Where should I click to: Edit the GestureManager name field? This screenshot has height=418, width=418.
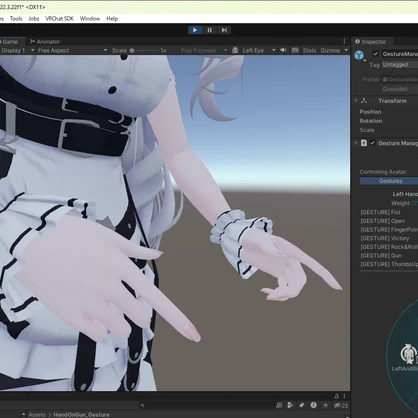(399, 54)
